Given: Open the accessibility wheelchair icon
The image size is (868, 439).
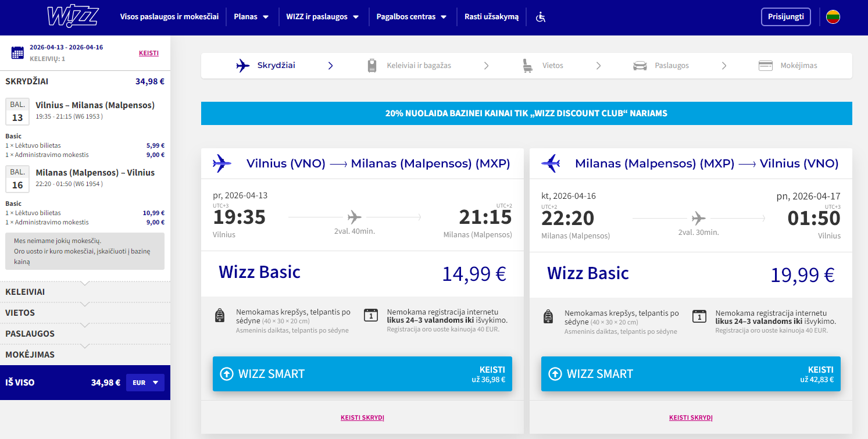Looking at the screenshot, I should pos(541,17).
